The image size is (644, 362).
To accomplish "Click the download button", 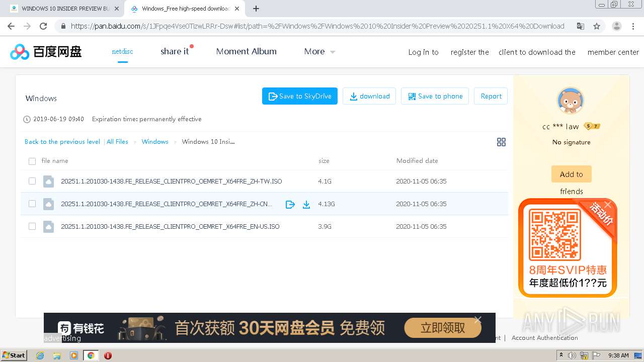I will [369, 96].
